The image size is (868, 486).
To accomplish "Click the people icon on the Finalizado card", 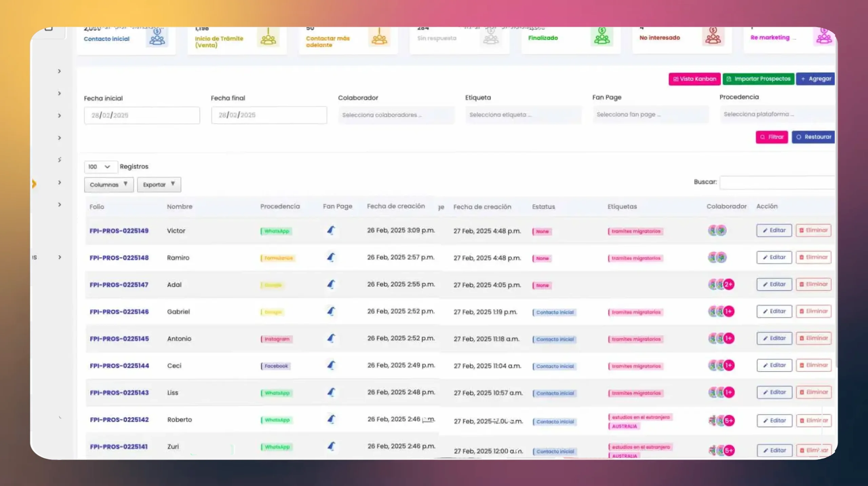I will [x=602, y=38].
